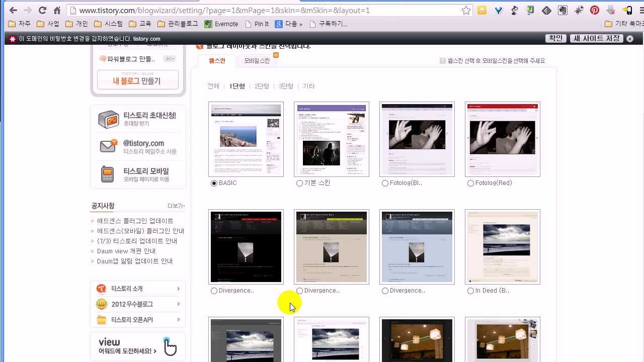Open the Evernote clipper extension icon

tap(562, 10)
